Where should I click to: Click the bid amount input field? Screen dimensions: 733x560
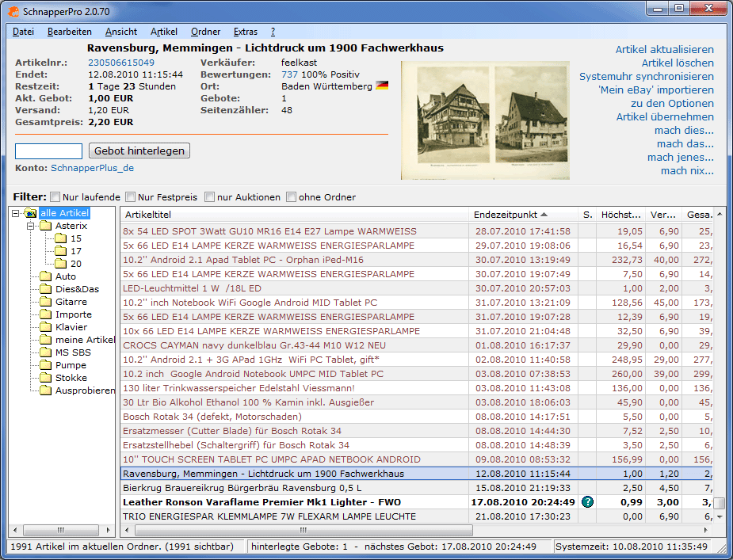[x=48, y=150]
